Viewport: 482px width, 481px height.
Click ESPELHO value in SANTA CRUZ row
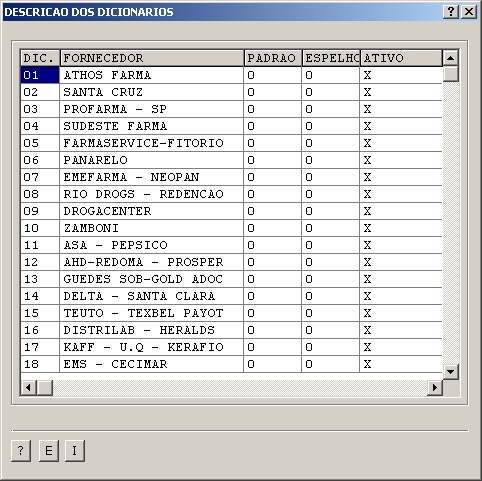coord(331,92)
